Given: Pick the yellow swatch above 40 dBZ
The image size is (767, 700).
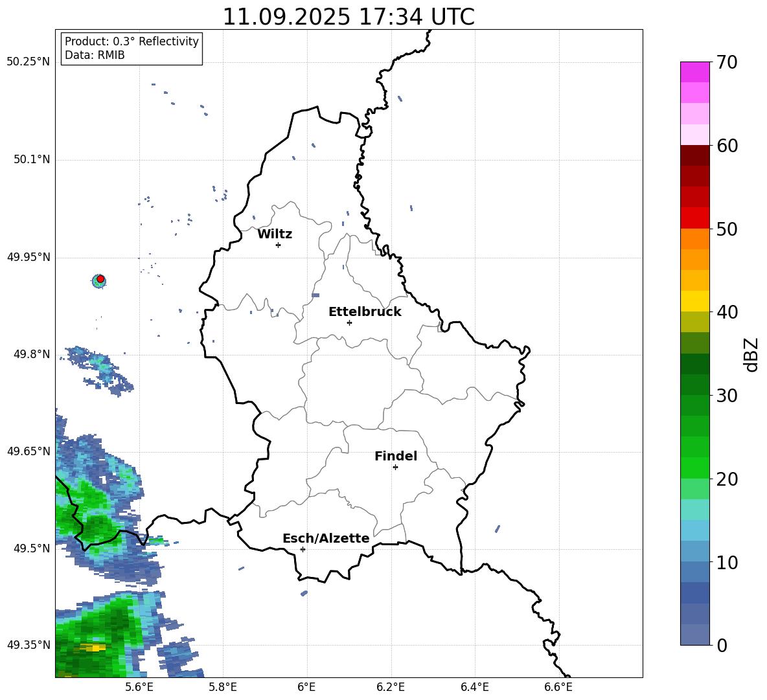Looking at the screenshot, I should tap(695, 301).
